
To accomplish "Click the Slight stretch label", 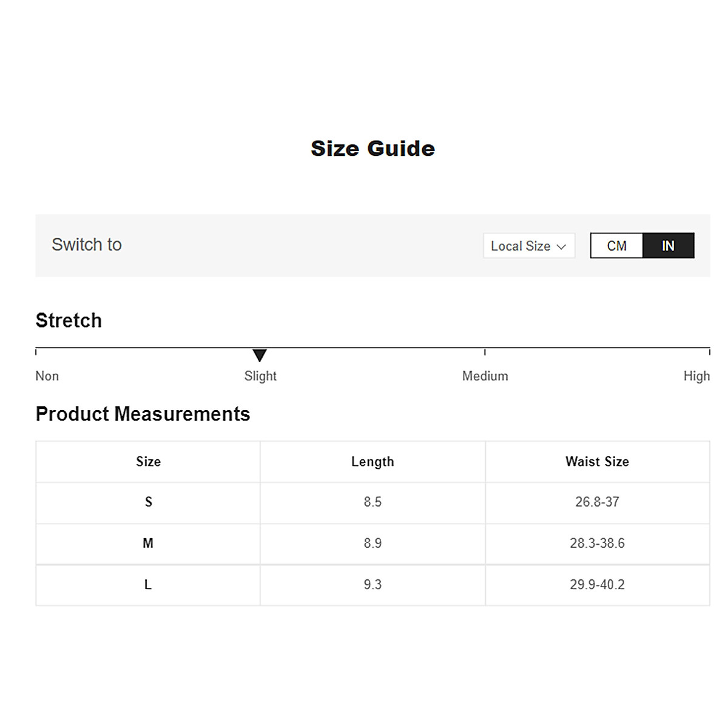I will [260, 376].
